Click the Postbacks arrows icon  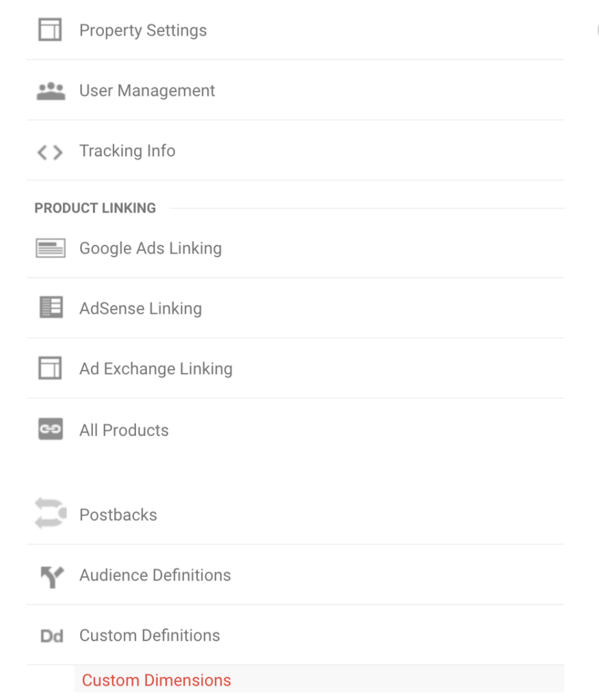click(51, 514)
